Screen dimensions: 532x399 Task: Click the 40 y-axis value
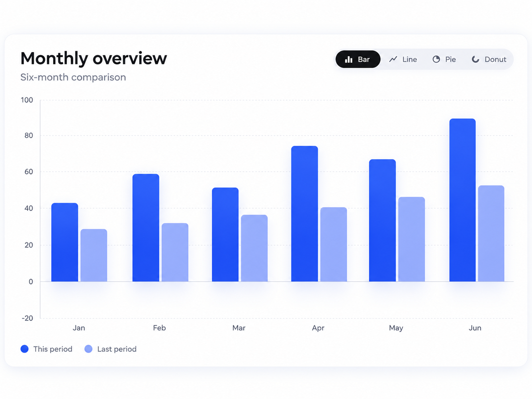pyautogui.click(x=29, y=208)
